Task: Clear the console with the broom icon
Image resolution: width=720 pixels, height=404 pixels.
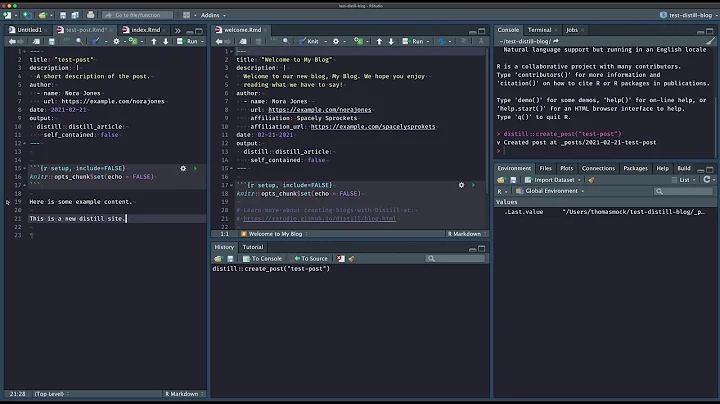Action: [x=710, y=41]
